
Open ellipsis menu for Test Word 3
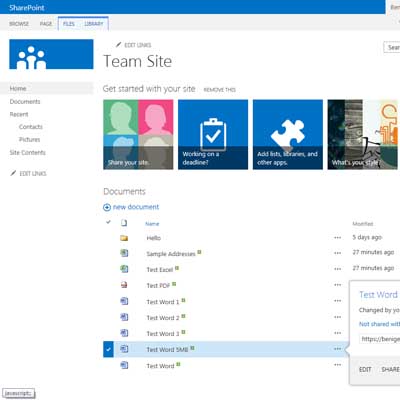click(x=337, y=333)
